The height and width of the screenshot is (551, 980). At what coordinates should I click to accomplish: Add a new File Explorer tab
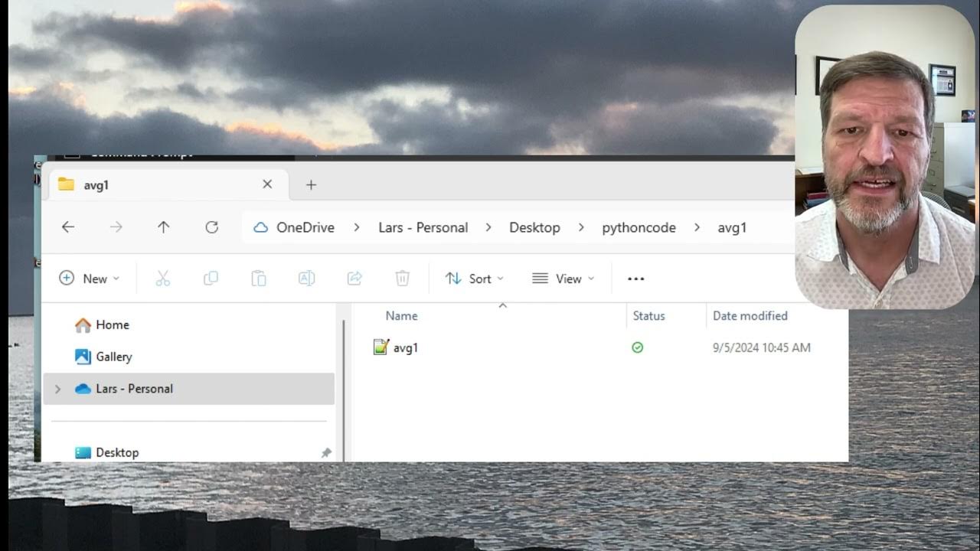(311, 184)
